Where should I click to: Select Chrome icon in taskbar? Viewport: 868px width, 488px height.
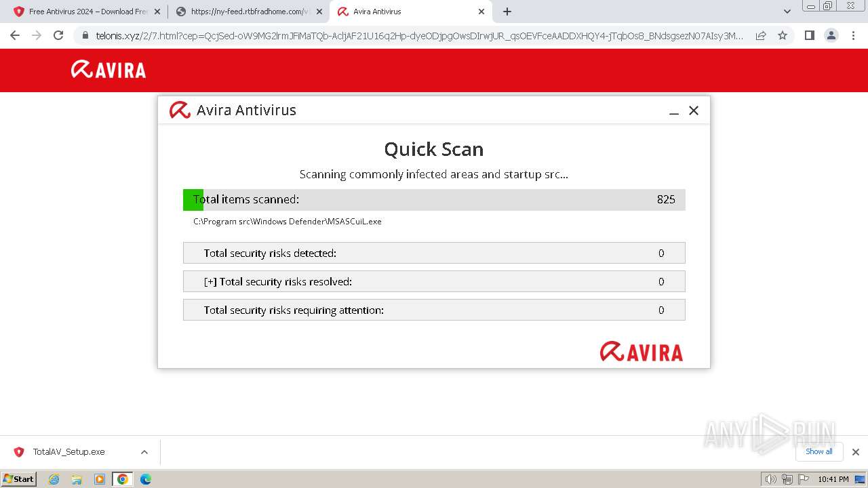tap(123, 479)
